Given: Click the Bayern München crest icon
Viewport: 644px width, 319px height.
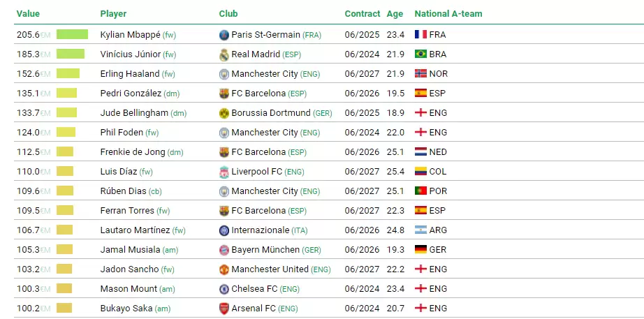Looking at the screenshot, I should click(224, 250).
